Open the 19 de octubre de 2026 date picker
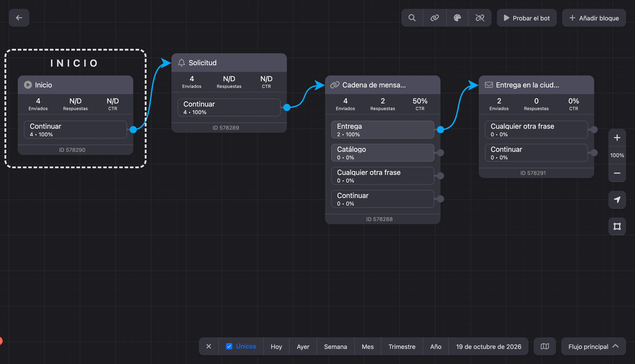Screen dimensions: 635x364 [488, 346]
